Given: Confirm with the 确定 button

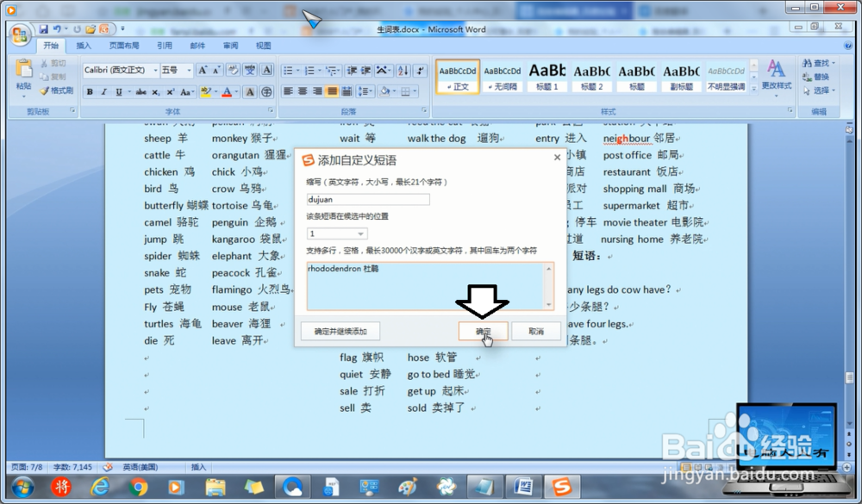Looking at the screenshot, I should coord(483,332).
